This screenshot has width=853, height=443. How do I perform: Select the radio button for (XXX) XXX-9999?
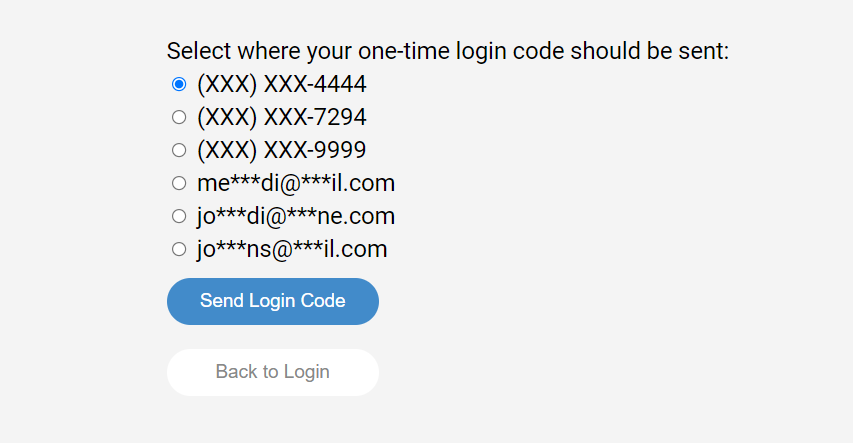pyautogui.click(x=179, y=150)
